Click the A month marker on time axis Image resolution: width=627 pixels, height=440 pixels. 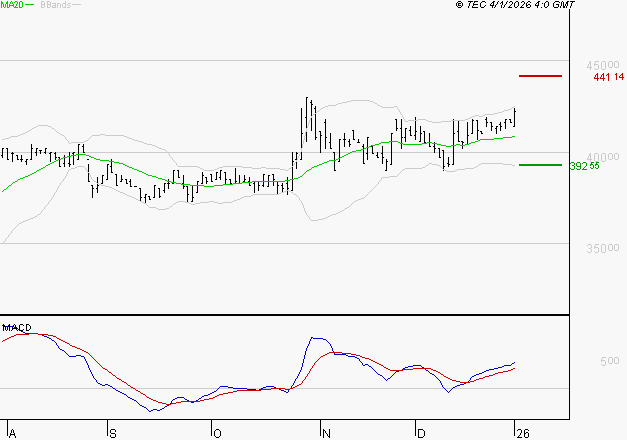12,434
